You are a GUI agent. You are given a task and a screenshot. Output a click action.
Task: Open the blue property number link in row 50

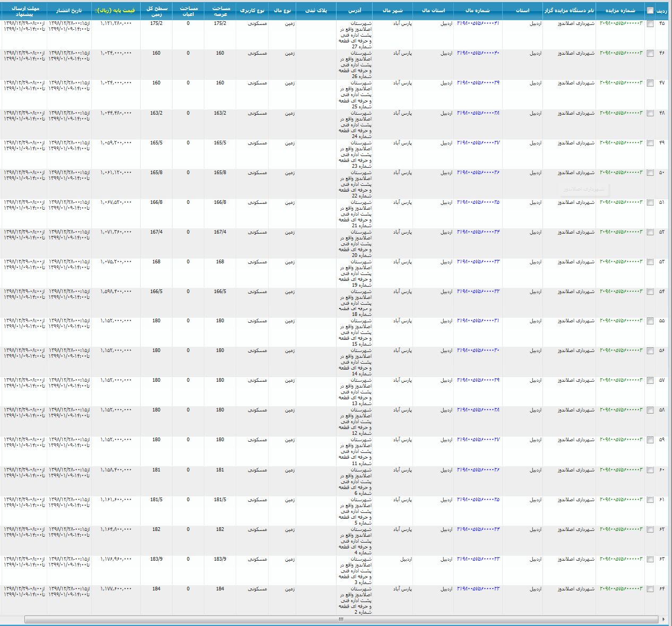[x=478, y=173]
